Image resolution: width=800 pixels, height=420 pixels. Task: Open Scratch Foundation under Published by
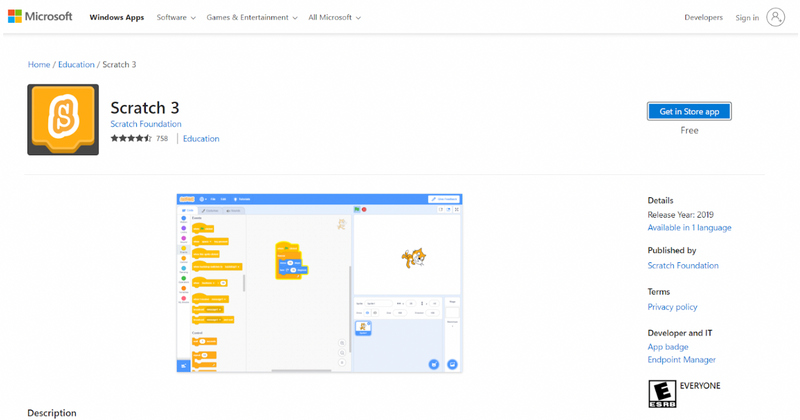point(683,265)
